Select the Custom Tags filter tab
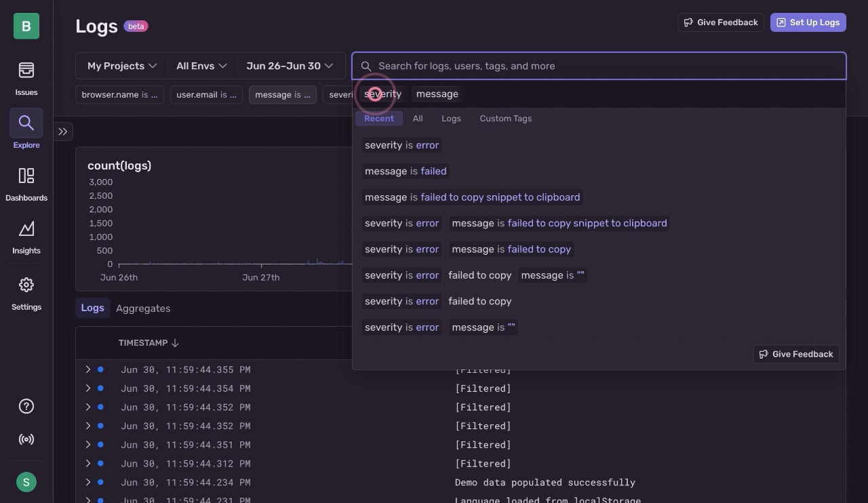868x503 pixels. coord(505,119)
